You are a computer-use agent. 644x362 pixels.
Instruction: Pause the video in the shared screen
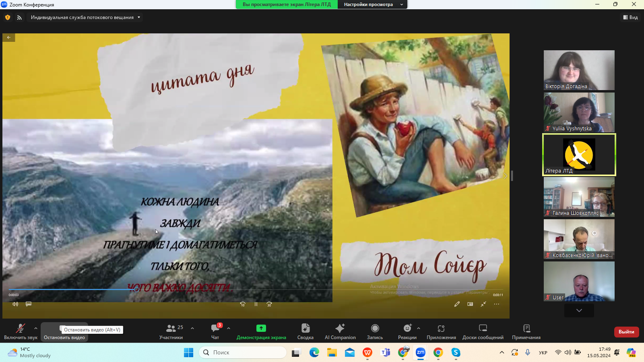click(x=256, y=304)
